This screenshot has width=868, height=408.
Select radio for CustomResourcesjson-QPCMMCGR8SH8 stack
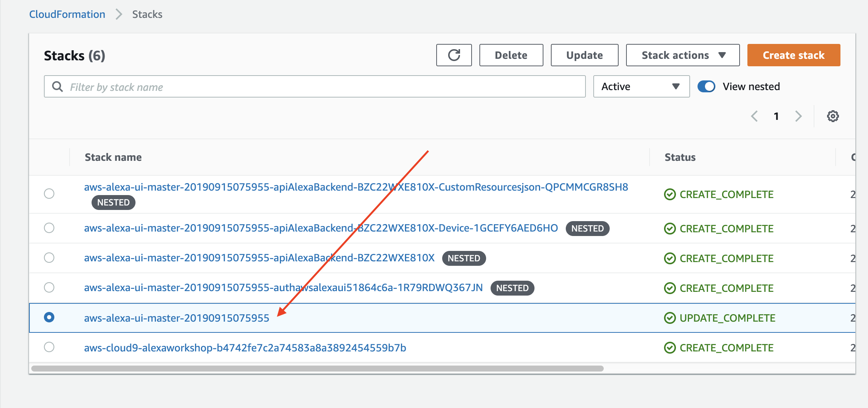[x=49, y=194]
